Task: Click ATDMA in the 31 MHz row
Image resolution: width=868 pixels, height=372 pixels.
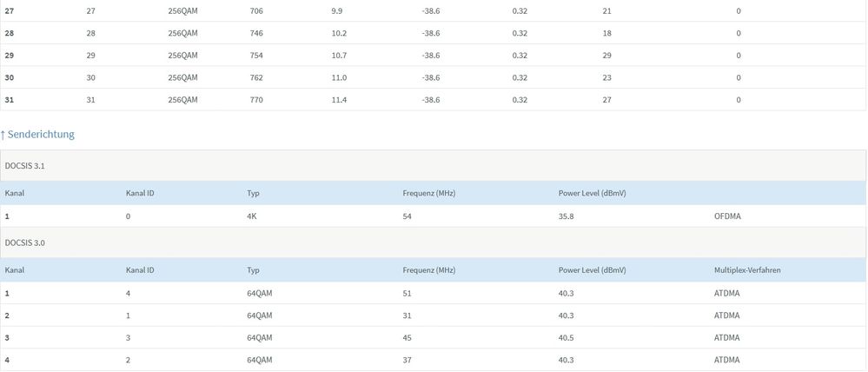Action: (727, 316)
